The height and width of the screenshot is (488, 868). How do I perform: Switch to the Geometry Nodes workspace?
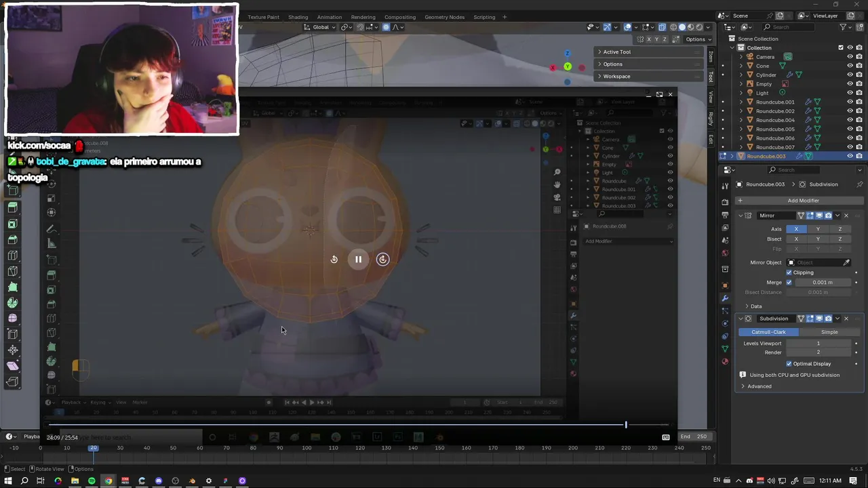444,17
